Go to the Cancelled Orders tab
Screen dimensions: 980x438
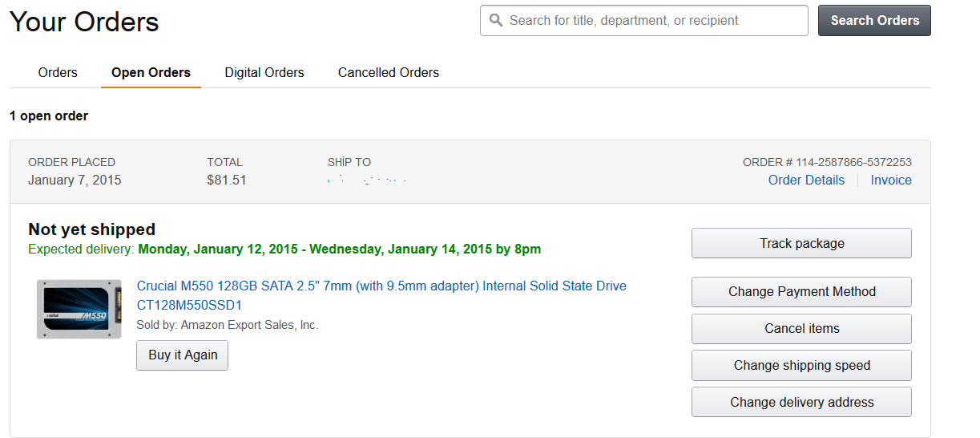[389, 73]
